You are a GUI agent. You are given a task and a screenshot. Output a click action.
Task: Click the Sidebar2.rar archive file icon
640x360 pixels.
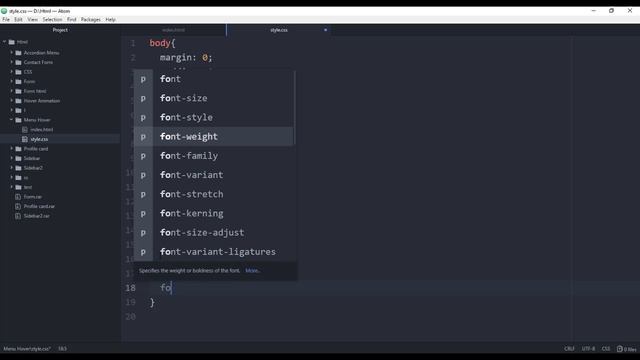(18, 216)
